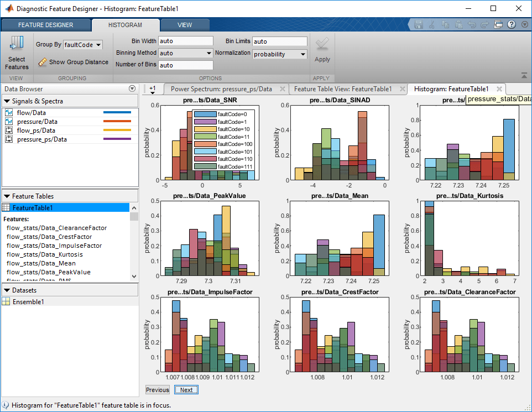Open the Binning Method dropdown
The image size is (532, 412).
[x=186, y=53]
